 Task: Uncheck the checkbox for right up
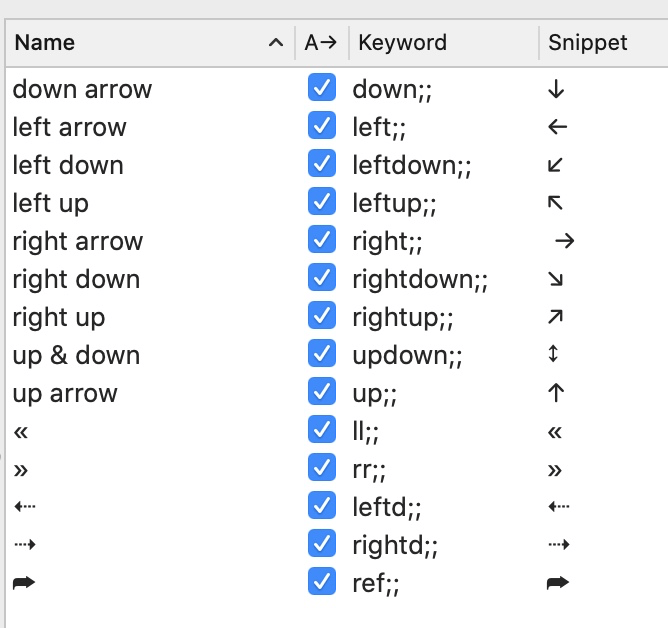321,317
